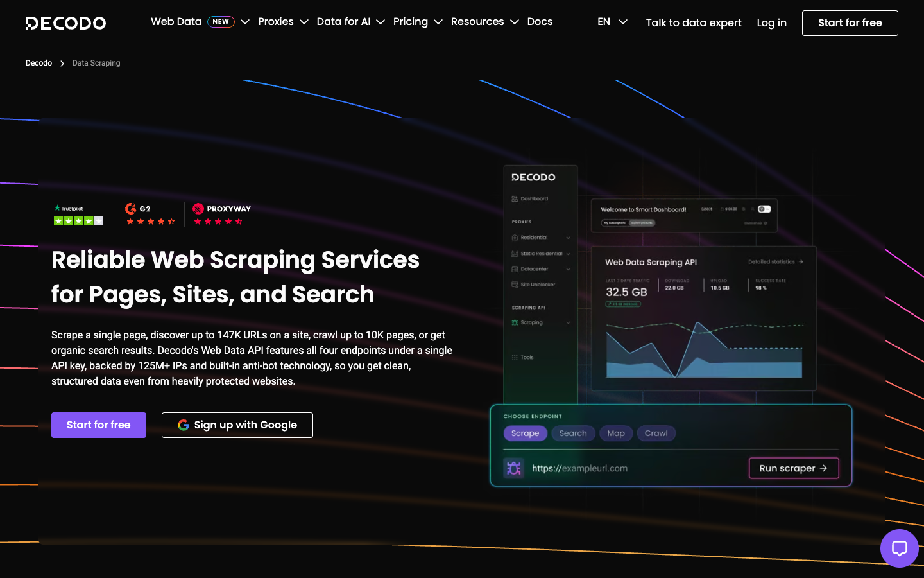The width and height of the screenshot is (924, 578).
Task: Click Residential in the dashboard sidebar
Action: pos(540,238)
